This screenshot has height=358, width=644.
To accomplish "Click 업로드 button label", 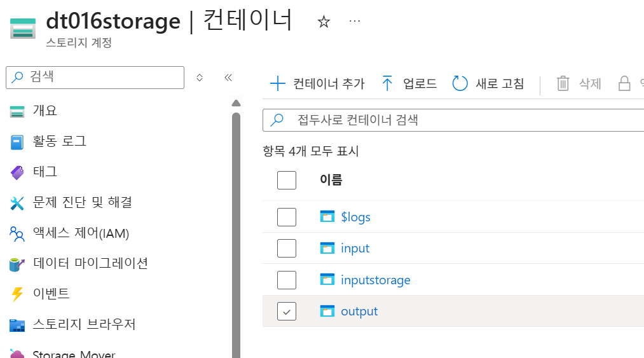I will [420, 83].
